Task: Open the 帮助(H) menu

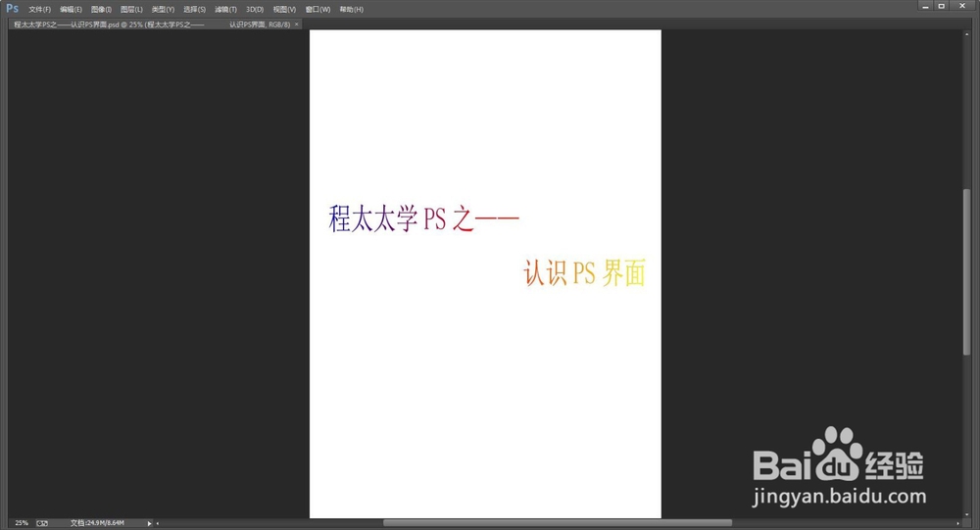Action: 351,10
